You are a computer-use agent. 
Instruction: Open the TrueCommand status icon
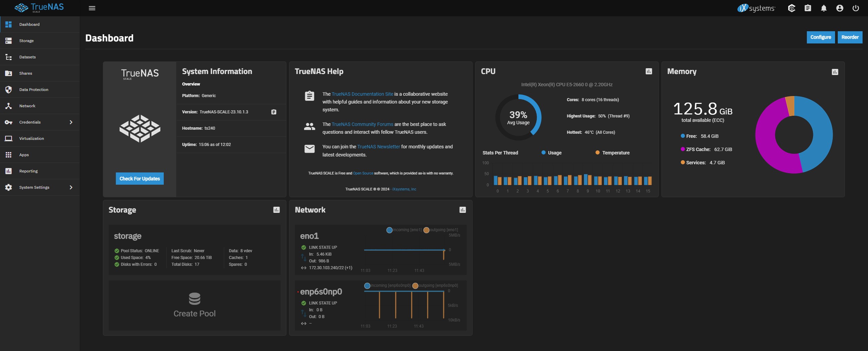coord(792,8)
